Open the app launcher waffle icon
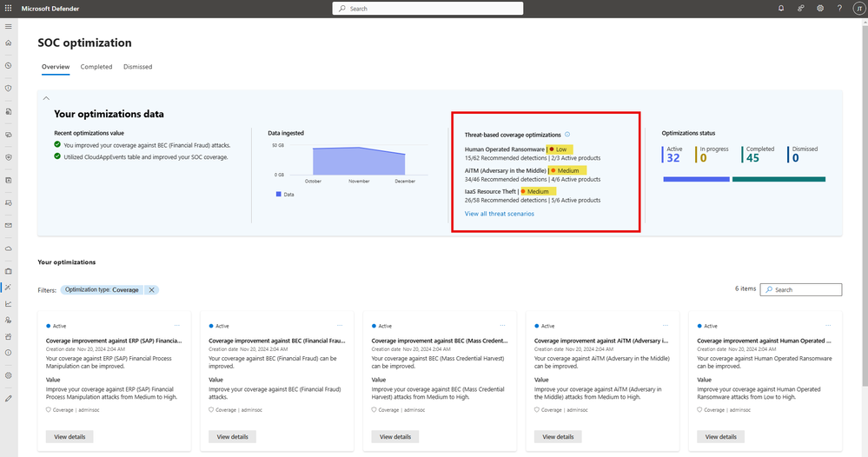 tap(9, 9)
